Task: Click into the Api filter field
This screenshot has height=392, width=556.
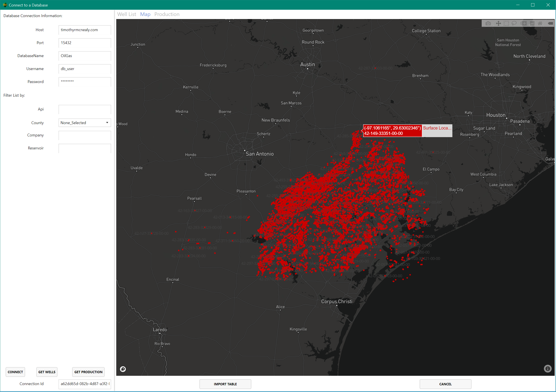Action: [85, 109]
